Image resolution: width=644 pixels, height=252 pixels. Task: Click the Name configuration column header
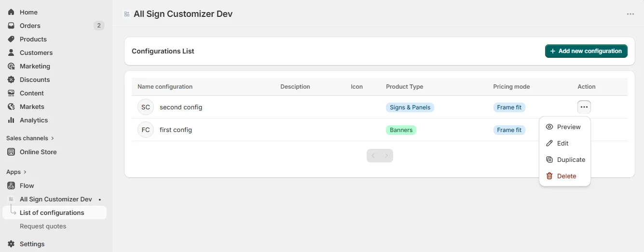tap(165, 87)
